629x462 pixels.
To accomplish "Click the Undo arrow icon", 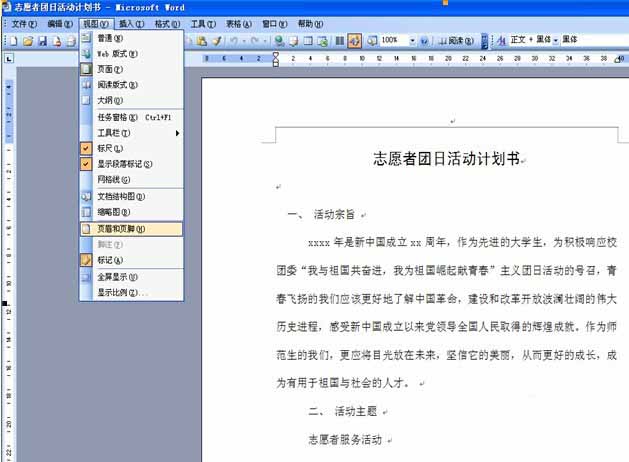I will [234, 41].
